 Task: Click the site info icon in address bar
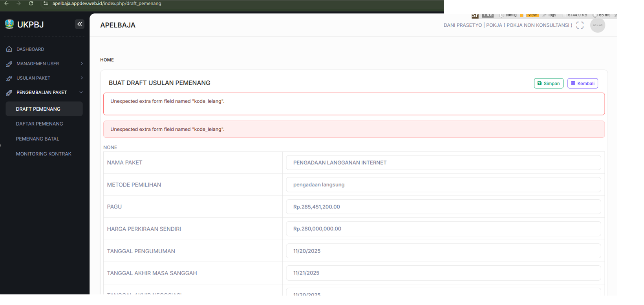tap(46, 3)
